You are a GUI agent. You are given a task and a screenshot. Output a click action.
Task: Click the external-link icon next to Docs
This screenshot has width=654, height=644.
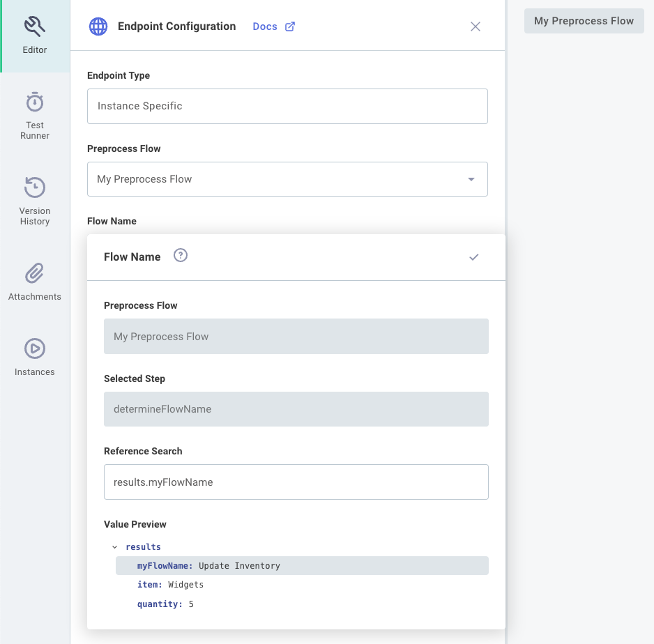(289, 26)
